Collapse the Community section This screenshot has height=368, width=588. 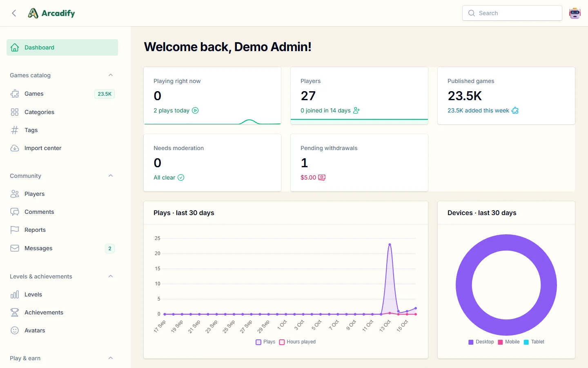tap(111, 176)
